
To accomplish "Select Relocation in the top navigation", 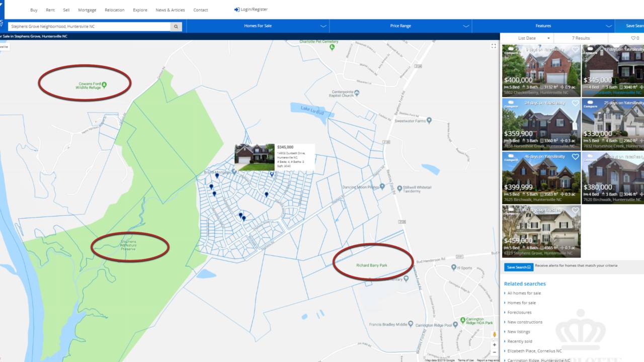I will coord(114,10).
